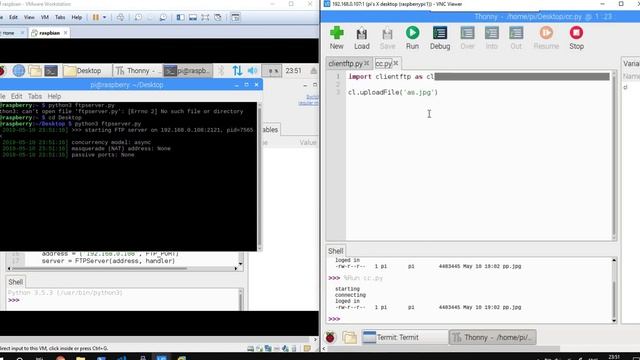Open the snapshot manager icon in VMware toolbar

pyautogui.click(x=163, y=17)
